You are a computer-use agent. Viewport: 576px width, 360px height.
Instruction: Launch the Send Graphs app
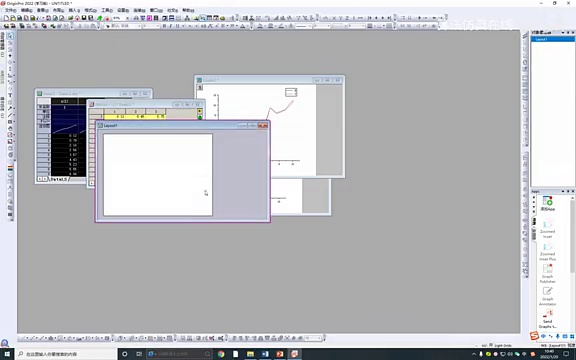point(547,319)
